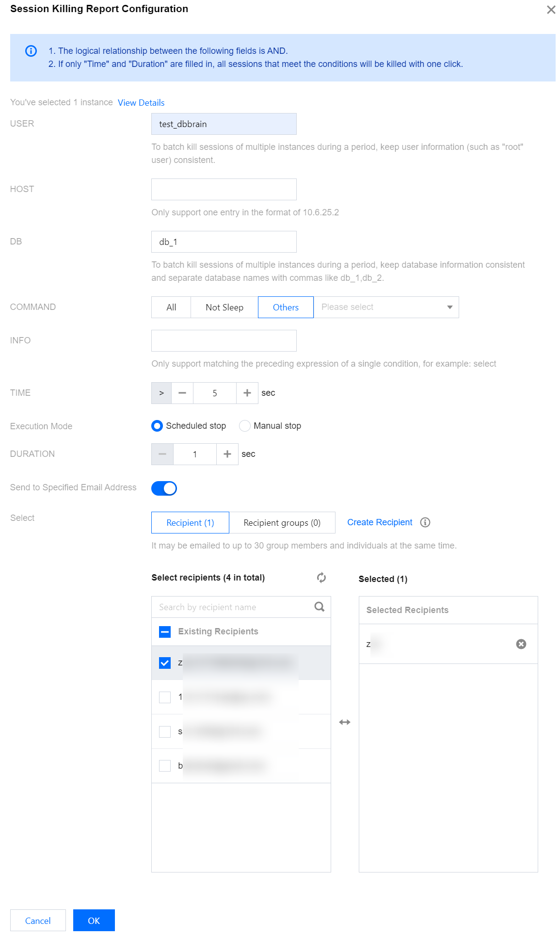Open the View Details link

(141, 103)
